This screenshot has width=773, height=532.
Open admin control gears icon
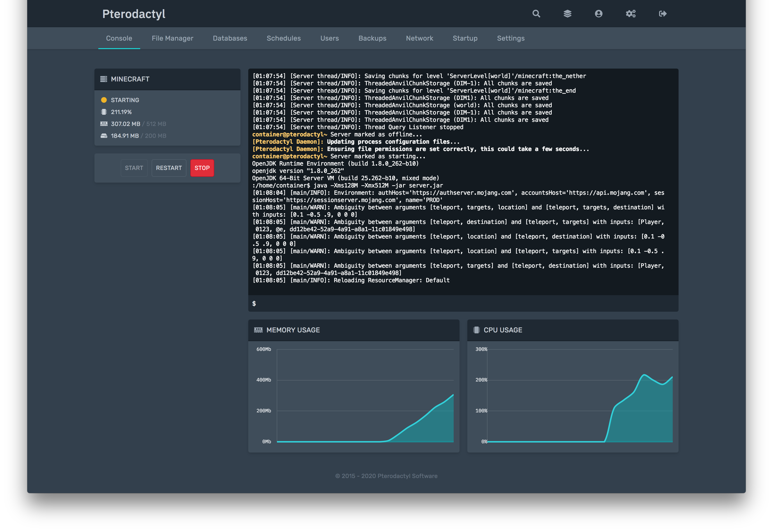pos(631,14)
